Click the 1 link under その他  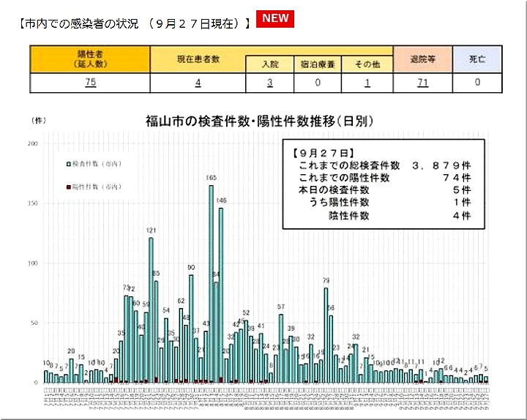click(x=368, y=83)
